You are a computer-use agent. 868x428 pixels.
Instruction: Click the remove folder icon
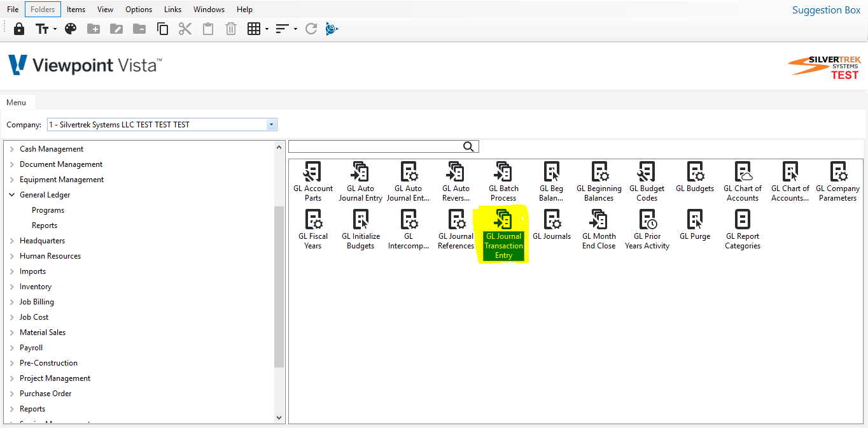coord(139,29)
